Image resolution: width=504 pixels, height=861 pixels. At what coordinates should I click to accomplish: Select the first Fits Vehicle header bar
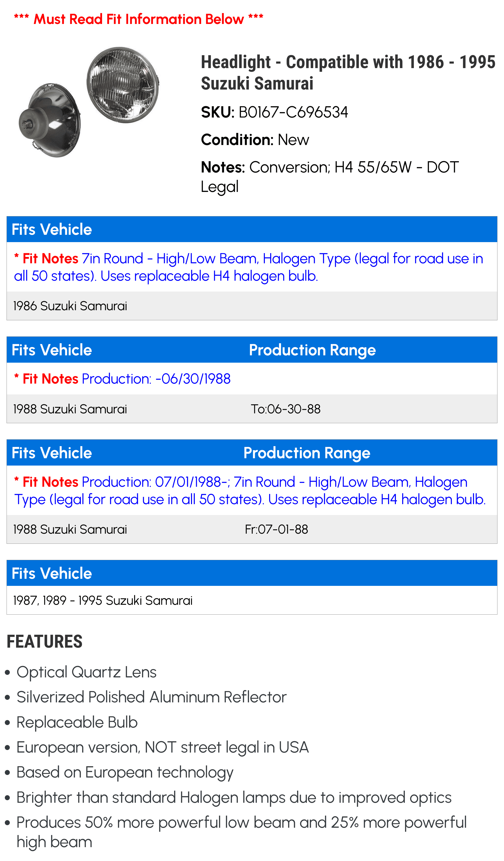(252, 229)
